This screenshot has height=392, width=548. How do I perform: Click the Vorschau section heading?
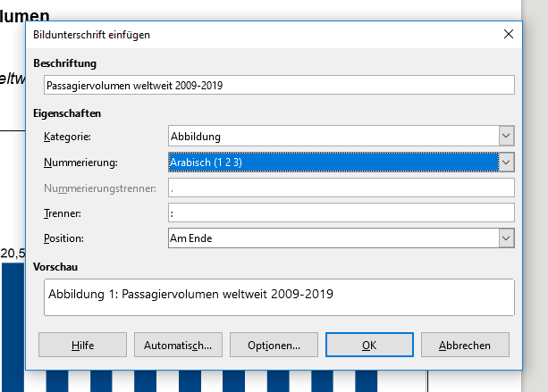[55, 267]
